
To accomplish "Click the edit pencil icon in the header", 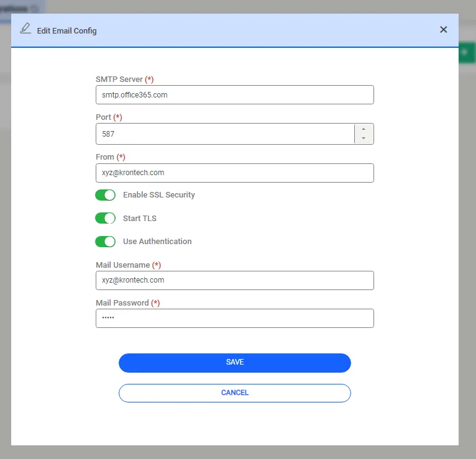I will [x=25, y=29].
